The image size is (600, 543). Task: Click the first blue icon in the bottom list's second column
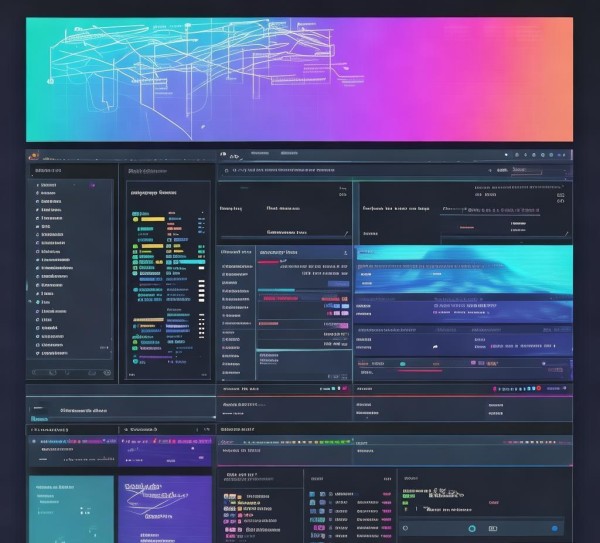(313, 494)
